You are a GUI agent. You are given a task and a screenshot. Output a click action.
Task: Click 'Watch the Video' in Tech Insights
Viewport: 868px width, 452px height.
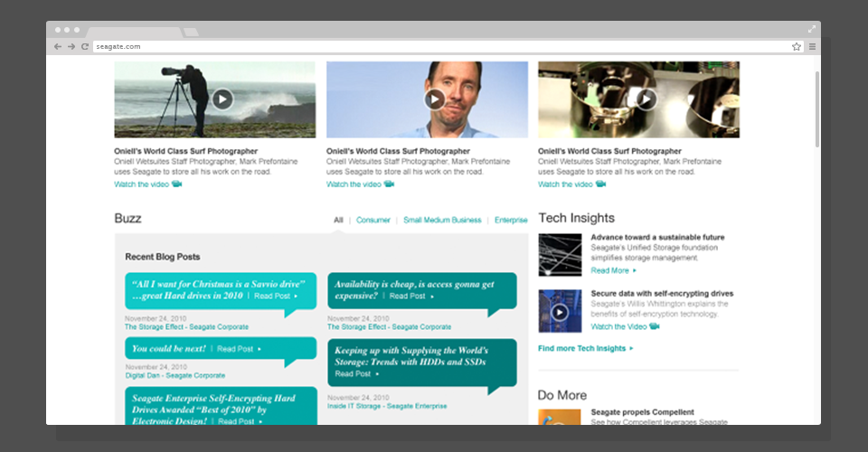click(x=618, y=326)
